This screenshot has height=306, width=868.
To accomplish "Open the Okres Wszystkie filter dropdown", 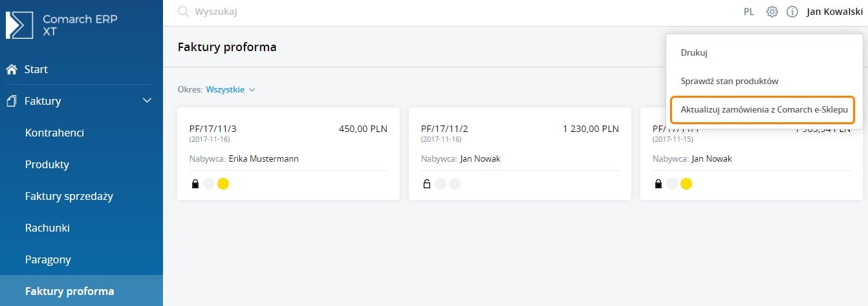I will tap(230, 89).
